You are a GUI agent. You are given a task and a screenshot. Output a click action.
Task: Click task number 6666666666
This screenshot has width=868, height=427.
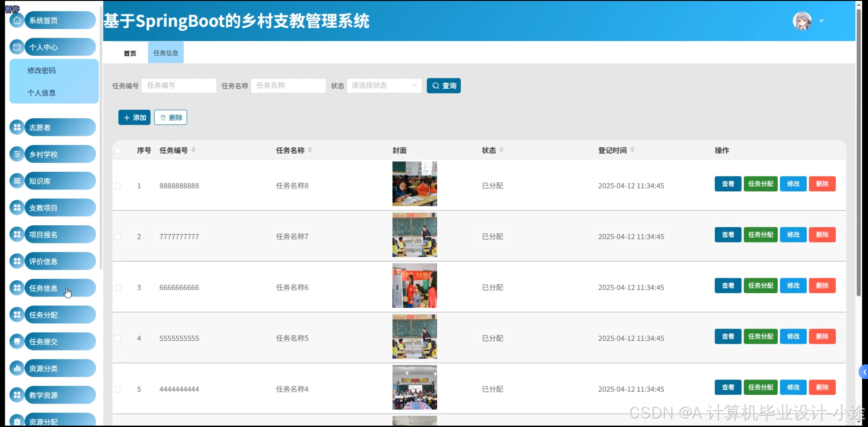pyautogui.click(x=179, y=287)
